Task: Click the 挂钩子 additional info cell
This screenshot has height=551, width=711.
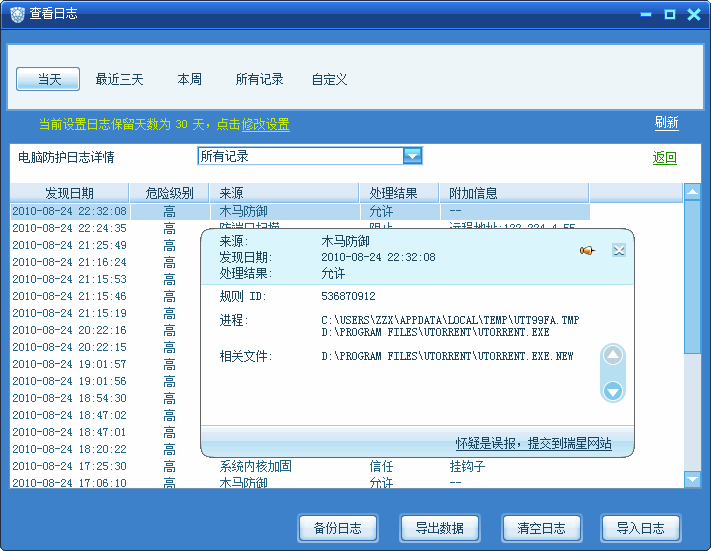Action: (x=468, y=466)
